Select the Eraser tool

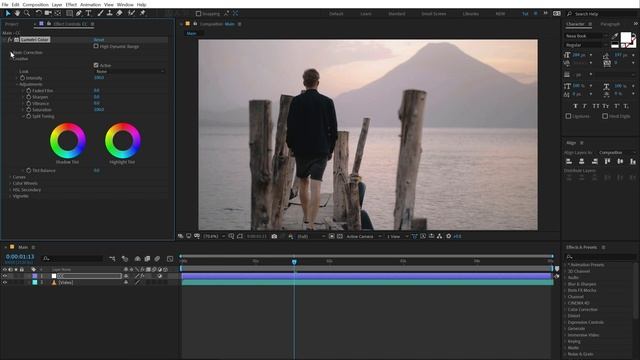[x=119, y=13]
